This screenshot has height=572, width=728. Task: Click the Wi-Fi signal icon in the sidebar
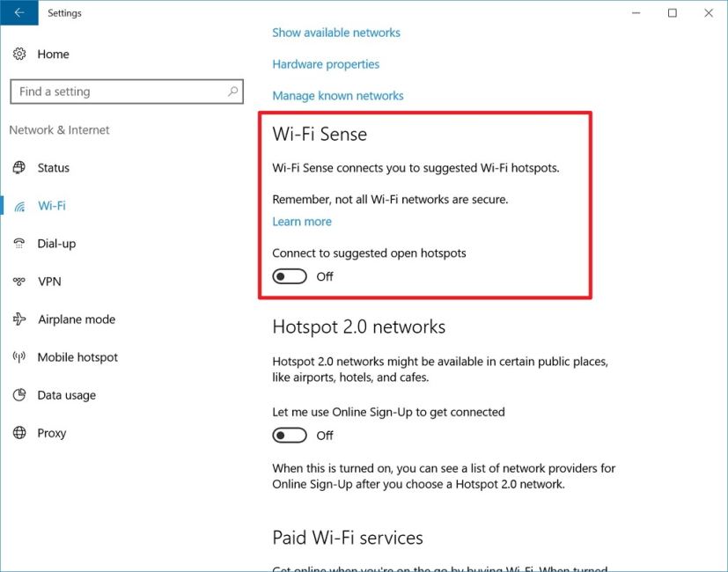pyautogui.click(x=19, y=206)
